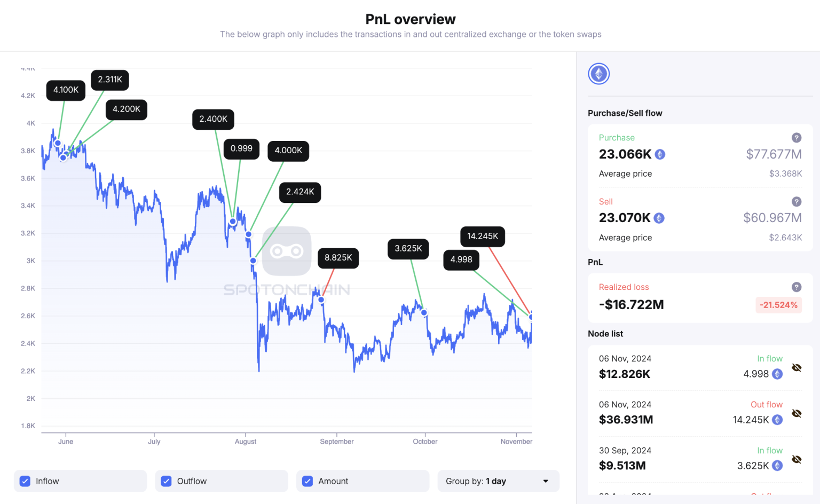Hide the $36.931M out flow node
This screenshot has width=820, height=504.
pos(797,414)
